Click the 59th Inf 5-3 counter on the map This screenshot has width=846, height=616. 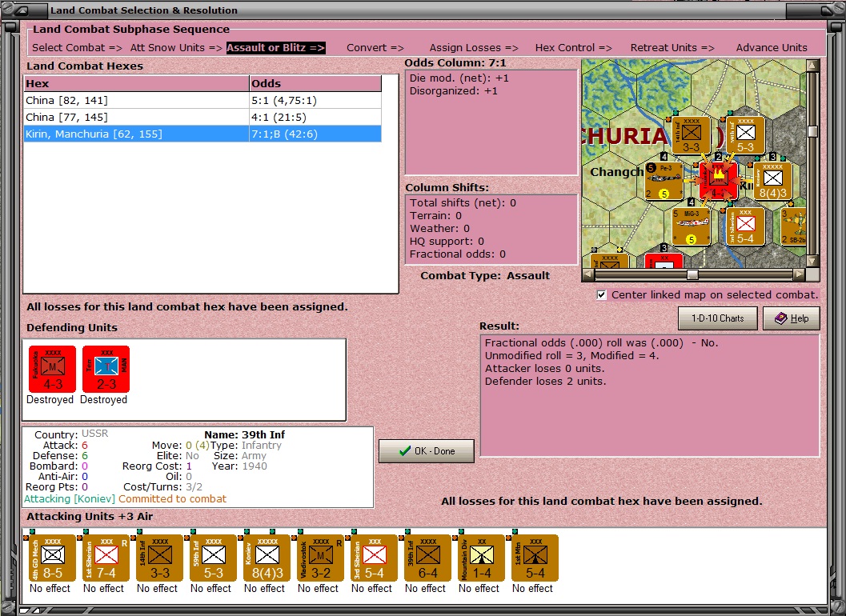(745, 135)
